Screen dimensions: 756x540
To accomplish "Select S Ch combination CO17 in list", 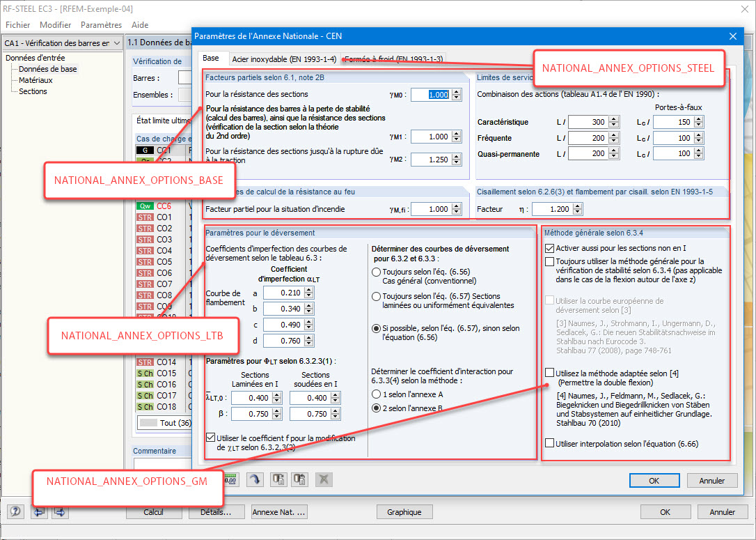I will pos(164,395).
